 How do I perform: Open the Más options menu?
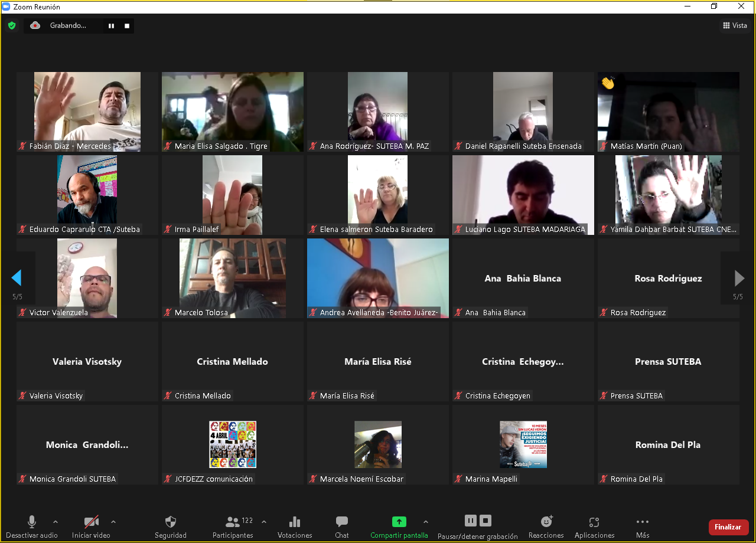tap(643, 522)
